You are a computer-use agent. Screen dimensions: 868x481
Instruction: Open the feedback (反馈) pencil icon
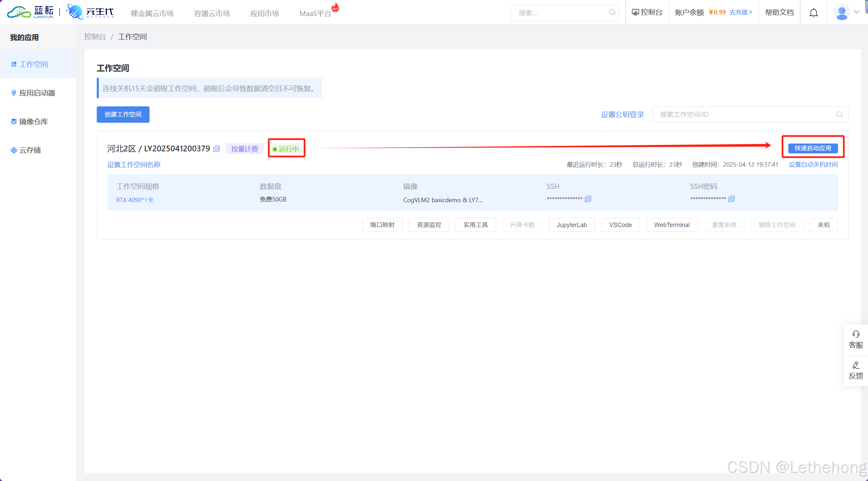click(x=856, y=365)
